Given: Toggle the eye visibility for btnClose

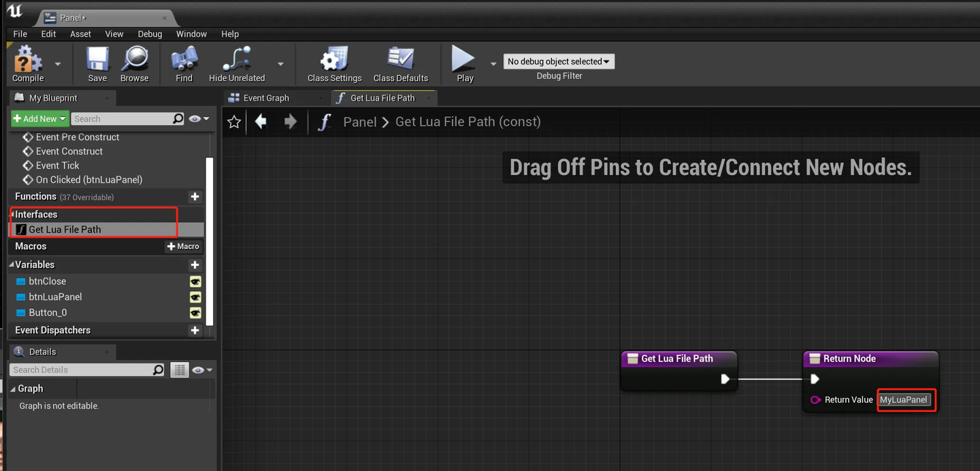Looking at the screenshot, I should (x=195, y=281).
